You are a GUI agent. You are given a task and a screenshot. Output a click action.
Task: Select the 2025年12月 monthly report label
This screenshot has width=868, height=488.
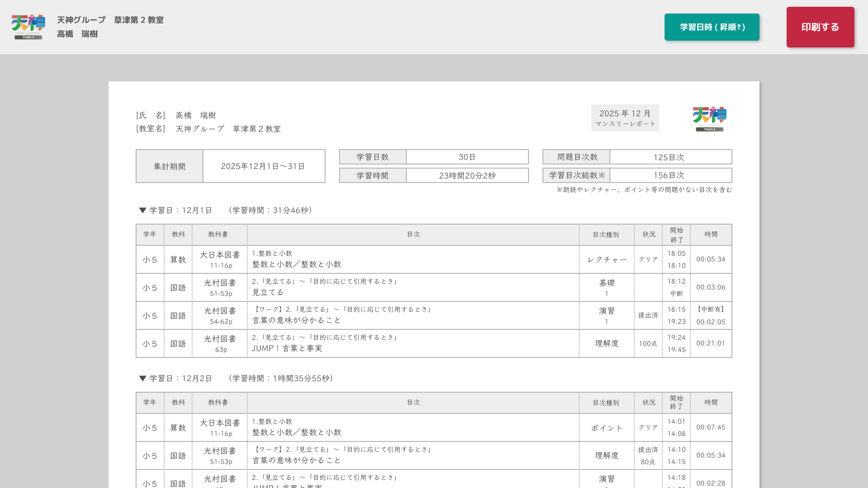625,117
